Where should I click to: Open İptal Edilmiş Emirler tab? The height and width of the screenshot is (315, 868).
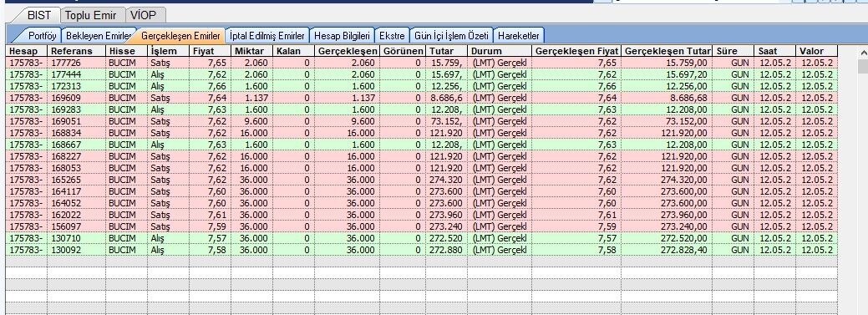(267, 35)
